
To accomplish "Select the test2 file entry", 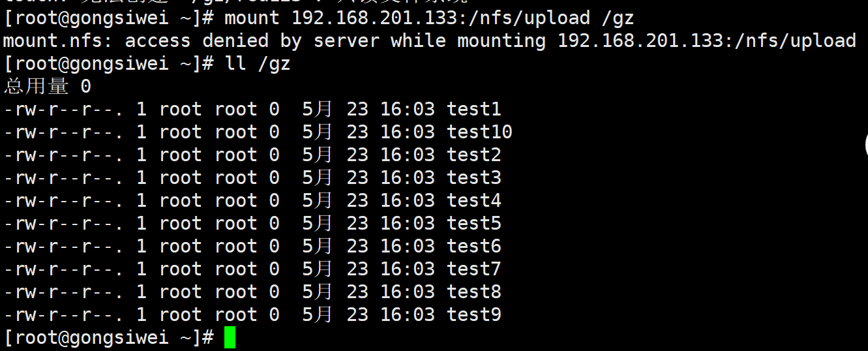I will click(x=474, y=155).
